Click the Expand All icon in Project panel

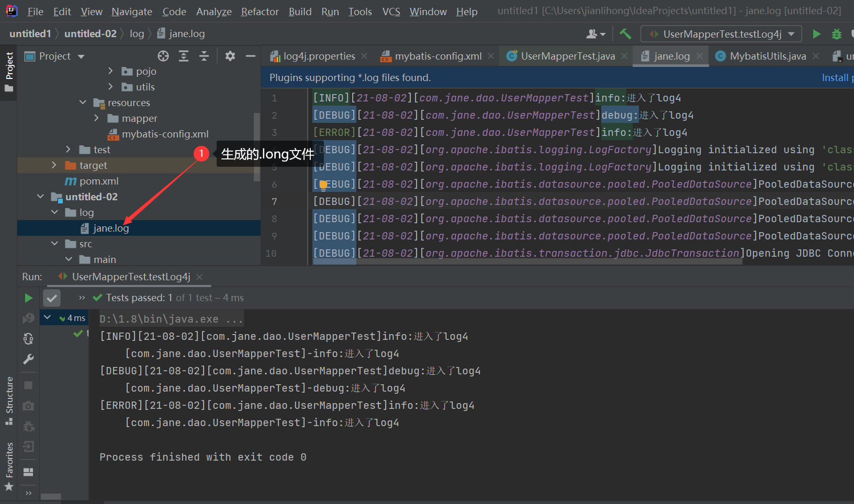tap(184, 56)
